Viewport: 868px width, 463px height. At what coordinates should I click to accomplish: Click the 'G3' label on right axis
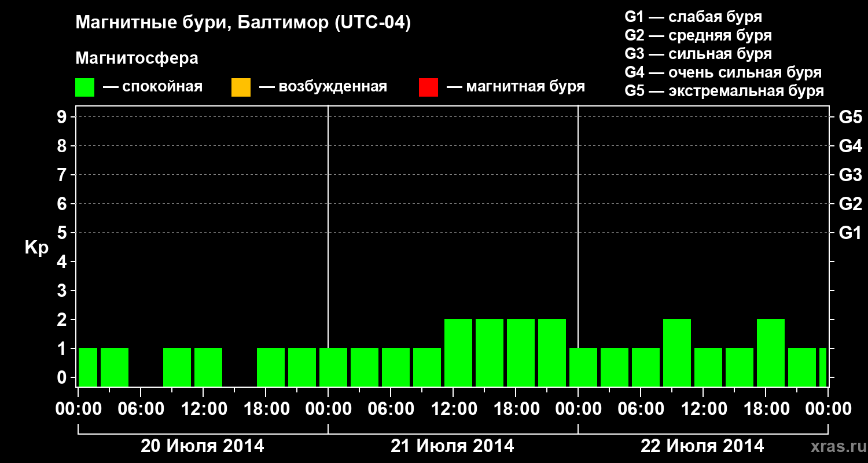point(850,175)
